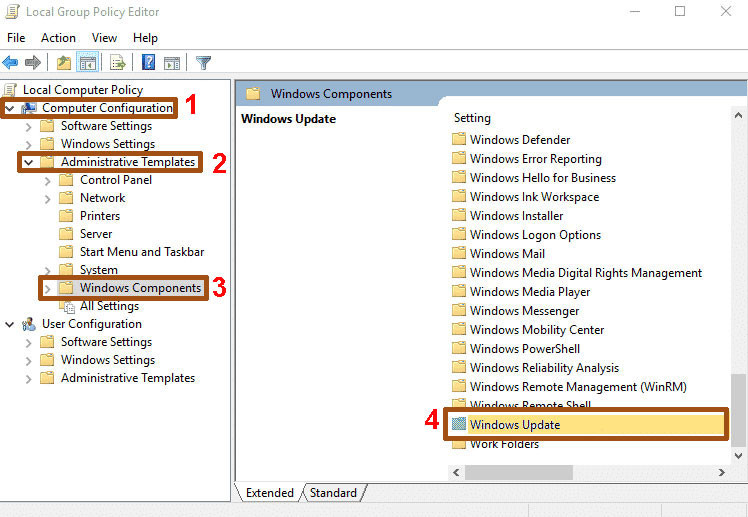Toggle Show/Hide Action Pane icon
Viewport: 748px width, 517px height.
click(172, 62)
